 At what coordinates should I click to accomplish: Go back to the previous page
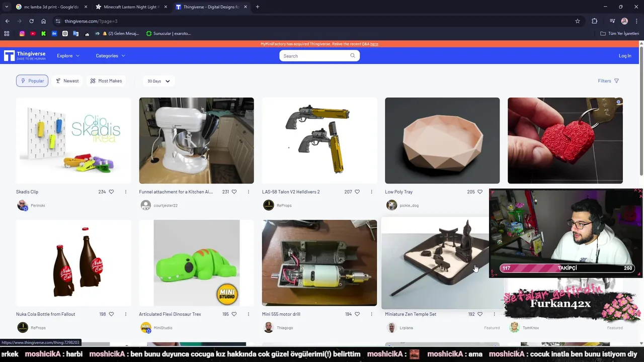7,21
